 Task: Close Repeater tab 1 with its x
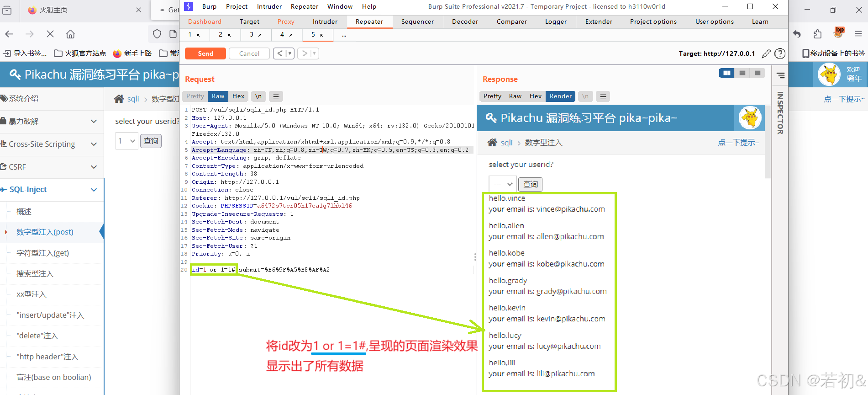(198, 35)
